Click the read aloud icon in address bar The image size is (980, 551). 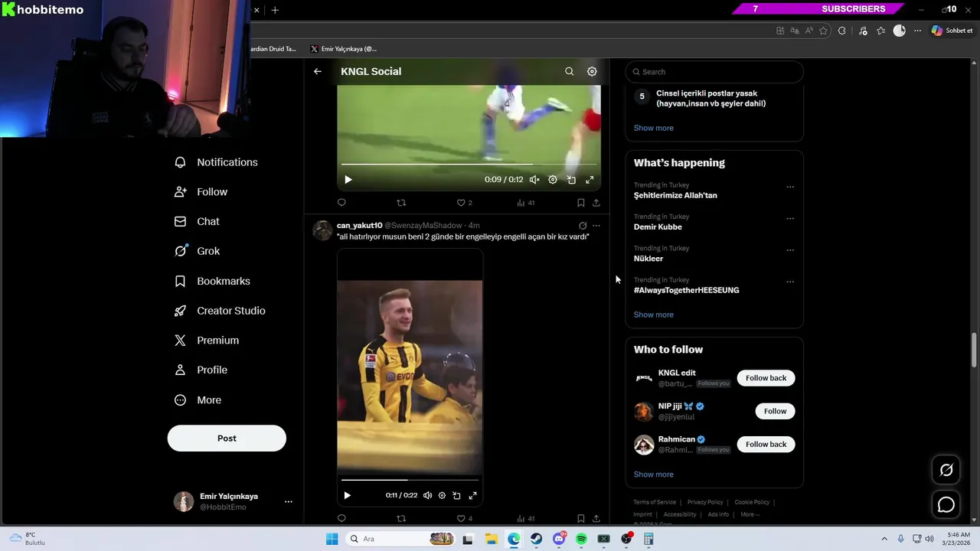(809, 31)
